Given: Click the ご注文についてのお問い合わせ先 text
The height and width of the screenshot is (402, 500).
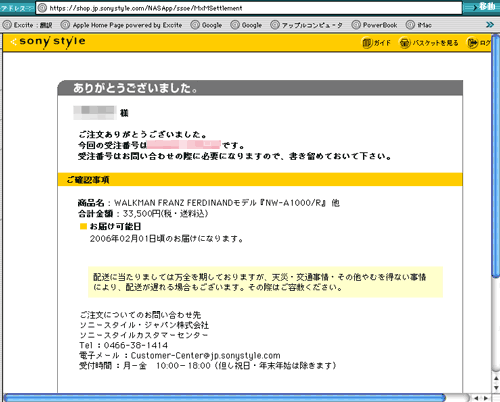Looking at the screenshot, I should [140, 315].
